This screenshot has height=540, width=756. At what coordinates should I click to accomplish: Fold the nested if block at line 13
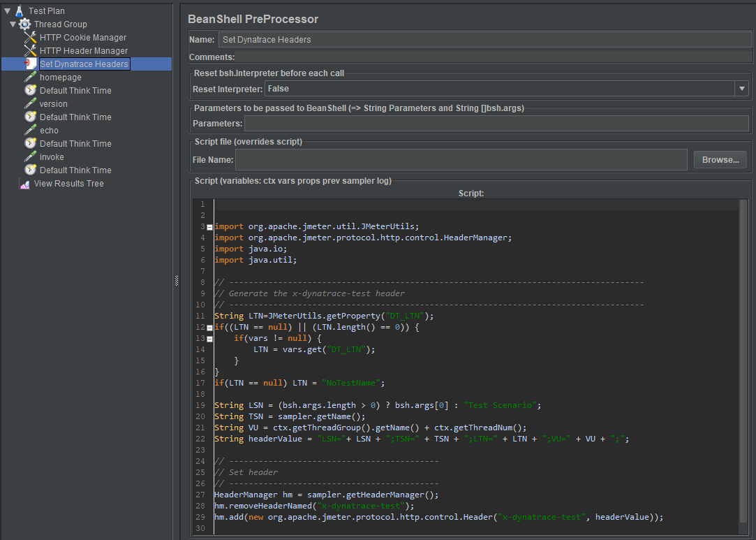(209, 339)
